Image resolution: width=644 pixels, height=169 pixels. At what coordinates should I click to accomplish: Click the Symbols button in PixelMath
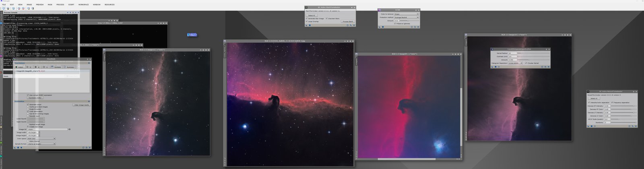click(x=58, y=67)
